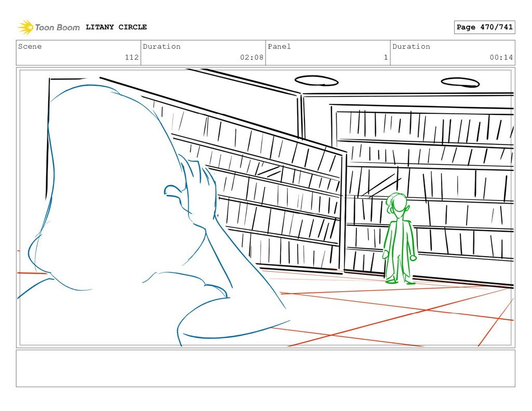532x411 pixels.
Task: Click the green character in the drawing
Action: (400, 238)
